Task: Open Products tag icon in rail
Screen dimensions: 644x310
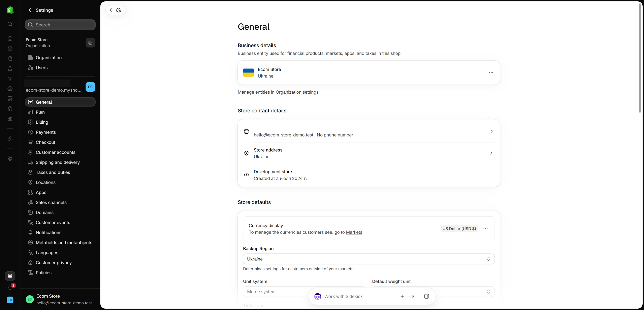Action: click(10, 59)
